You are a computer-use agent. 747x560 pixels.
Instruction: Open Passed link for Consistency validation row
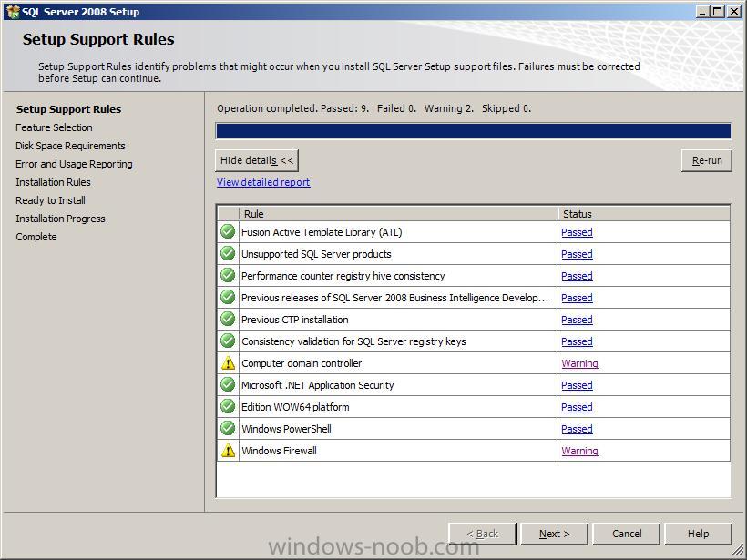tap(577, 341)
